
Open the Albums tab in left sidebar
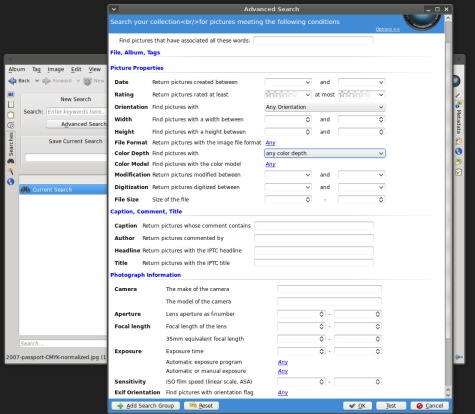click(11, 94)
